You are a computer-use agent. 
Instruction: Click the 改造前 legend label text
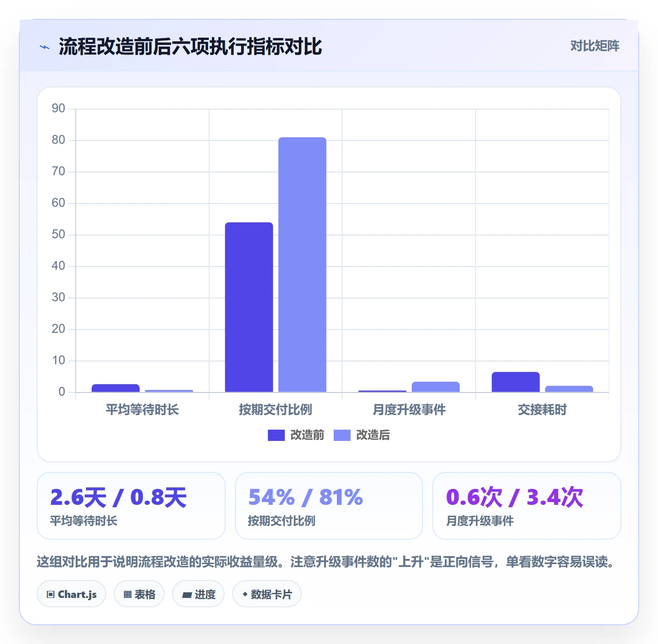307,435
